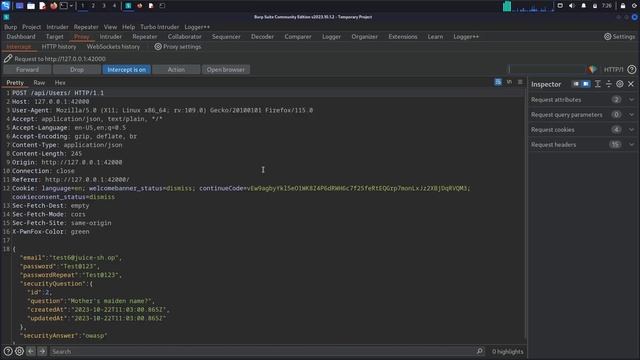Open the Proxy settings gear

tap(158, 47)
